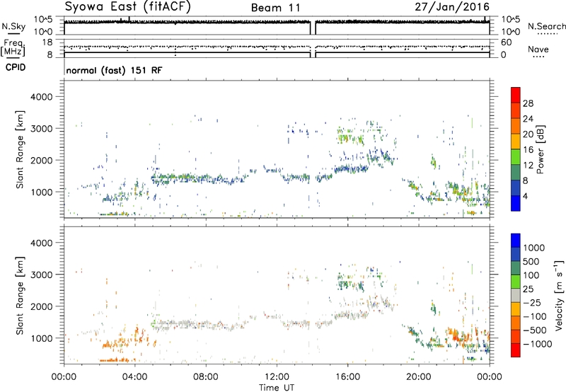Click the "Nave" legend label

click(538, 50)
